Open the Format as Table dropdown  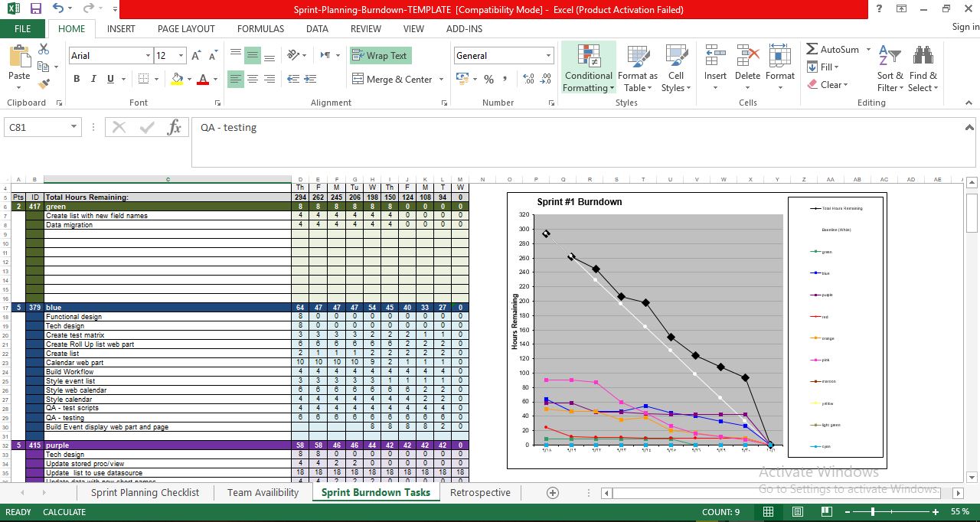pyautogui.click(x=637, y=67)
